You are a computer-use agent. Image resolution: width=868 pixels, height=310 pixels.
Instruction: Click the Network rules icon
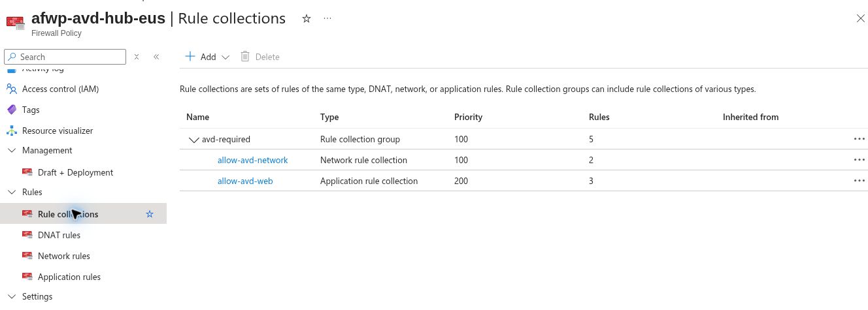27,256
